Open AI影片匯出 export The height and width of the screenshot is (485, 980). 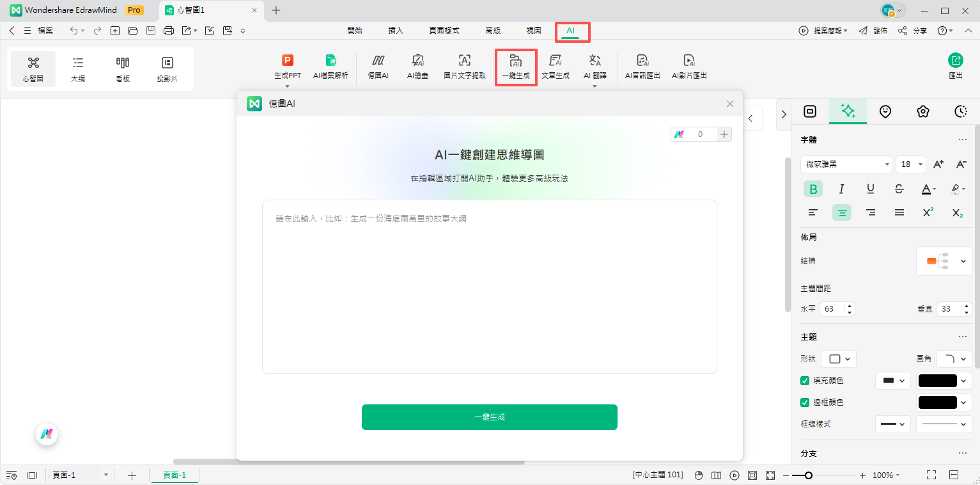click(x=689, y=66)
